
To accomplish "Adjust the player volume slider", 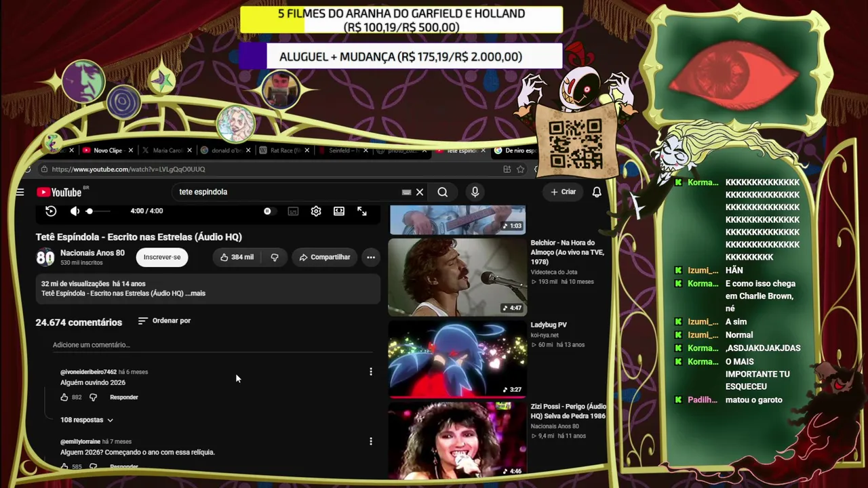I will tap(98, 211).
